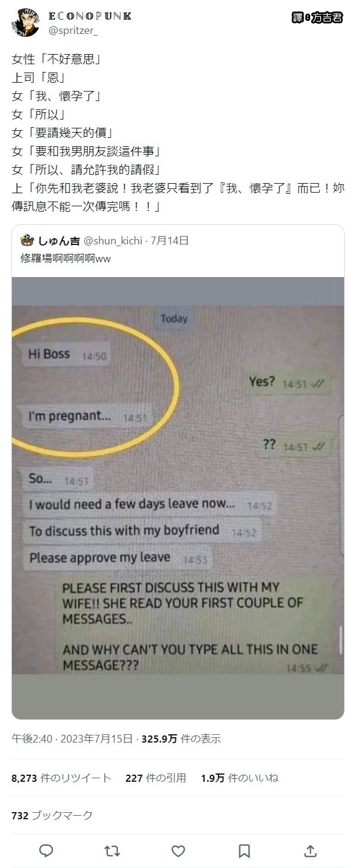View 325.9万 件の表示 view count
The height and width of the screenshot is (868, 356).
(181, 739)
